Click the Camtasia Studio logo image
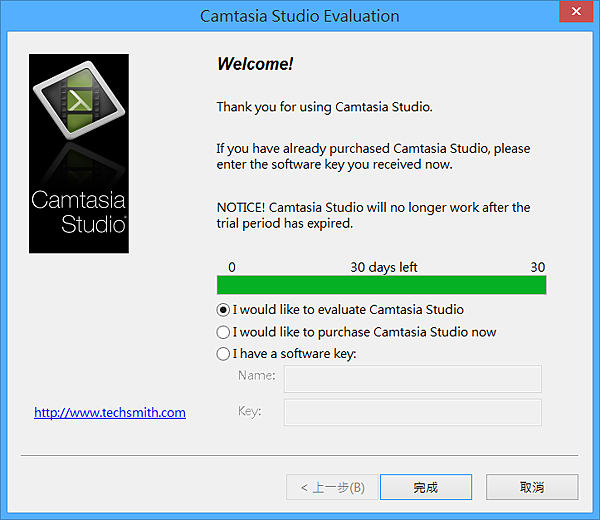Screen dimensions: 600x520 pos(79,153)
